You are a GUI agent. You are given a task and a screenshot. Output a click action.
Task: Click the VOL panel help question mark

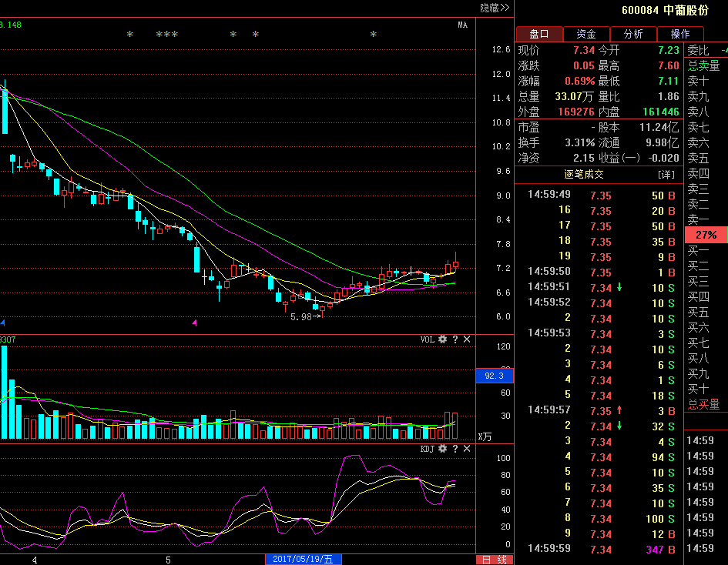pos(455,339)
